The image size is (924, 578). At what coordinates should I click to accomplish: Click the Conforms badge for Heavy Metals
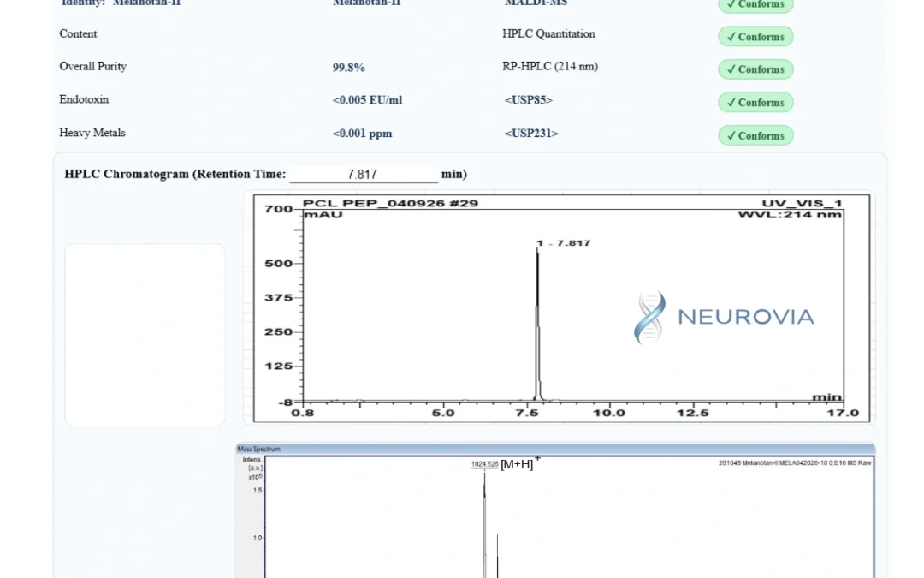point(755,135)
